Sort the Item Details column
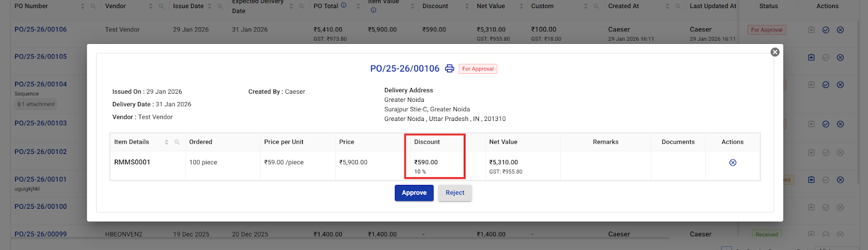 point(167,142)
